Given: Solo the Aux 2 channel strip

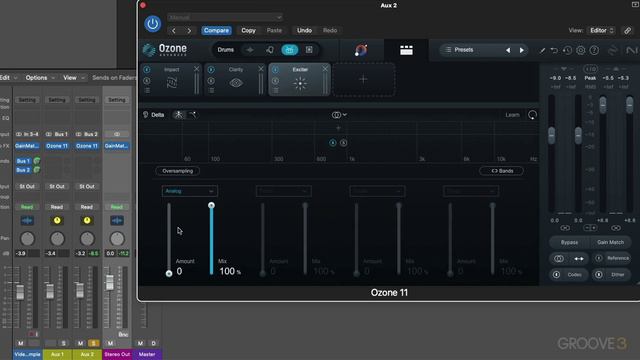Looking at the screenshot, I should click(x=94, y=343).
